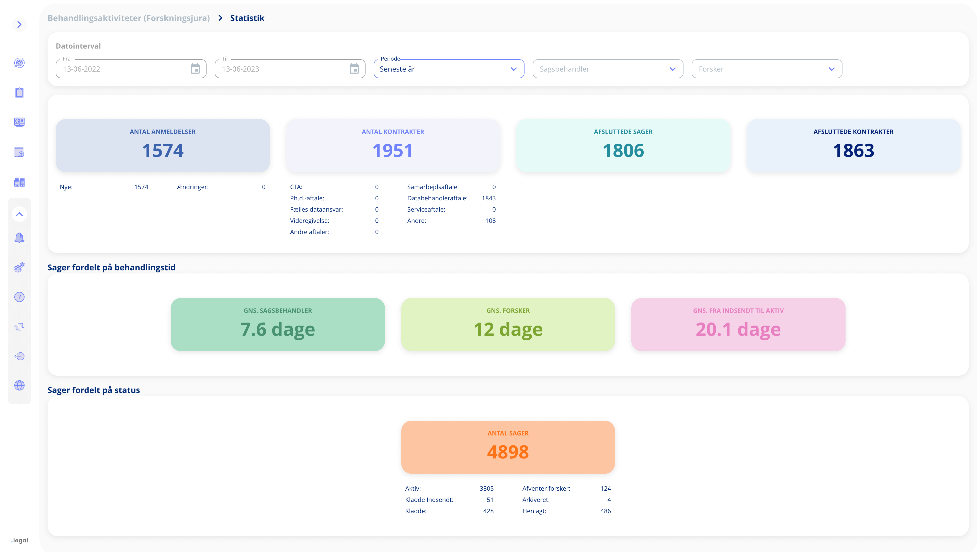The width and height of the screenshot is (980, 552).
Task: Open language globe icon
Action: pyautogui.click(x=19, y=385)
